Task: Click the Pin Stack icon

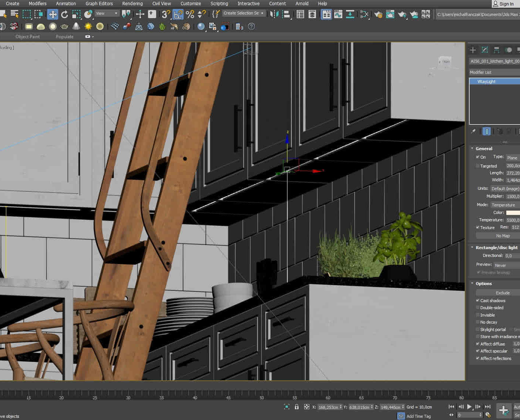Action: [473, 131]
